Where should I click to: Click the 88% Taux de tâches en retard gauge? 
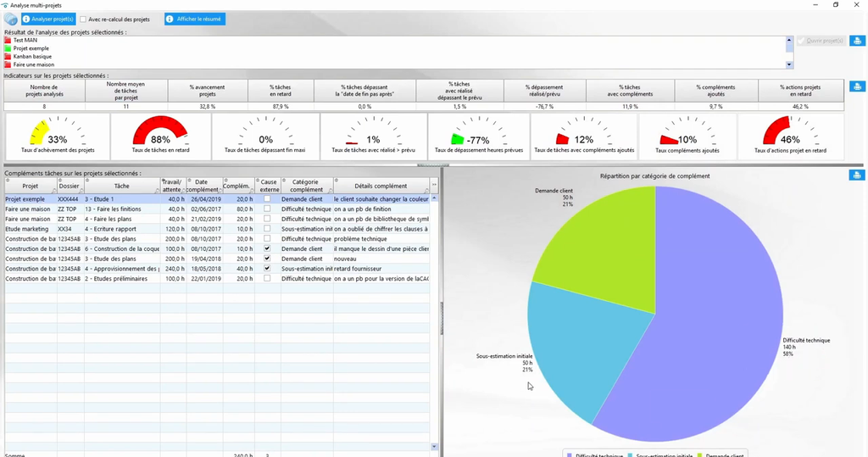[160, 137]
